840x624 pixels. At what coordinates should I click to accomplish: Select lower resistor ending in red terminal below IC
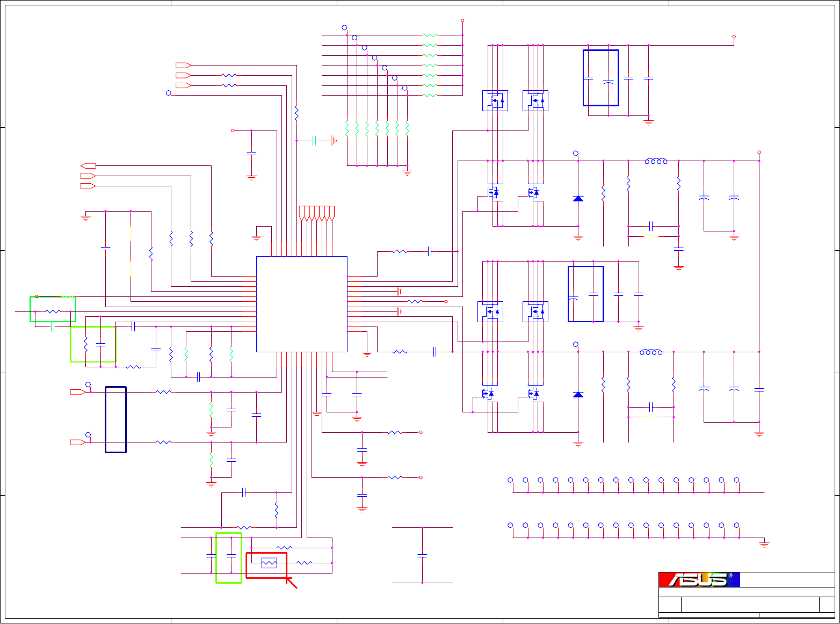(x=395, y=477)
